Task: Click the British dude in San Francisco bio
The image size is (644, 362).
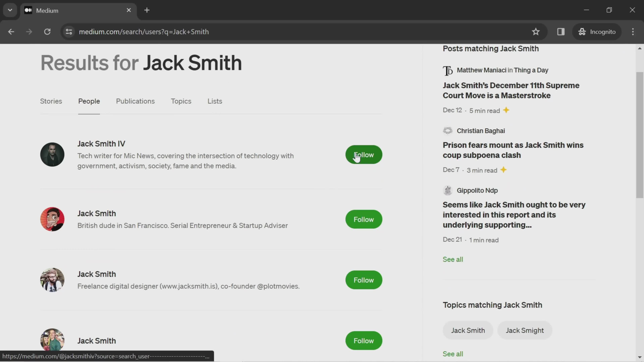Action: pos(182,226)
